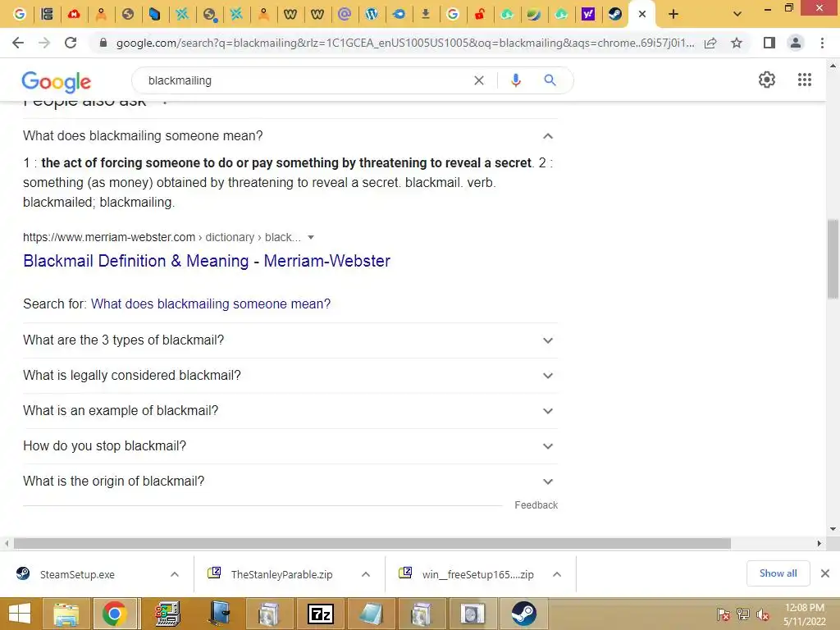Open the Chrome profile avatar menu
The width and height of the screenshot is (840, 630).
[796, 43]
